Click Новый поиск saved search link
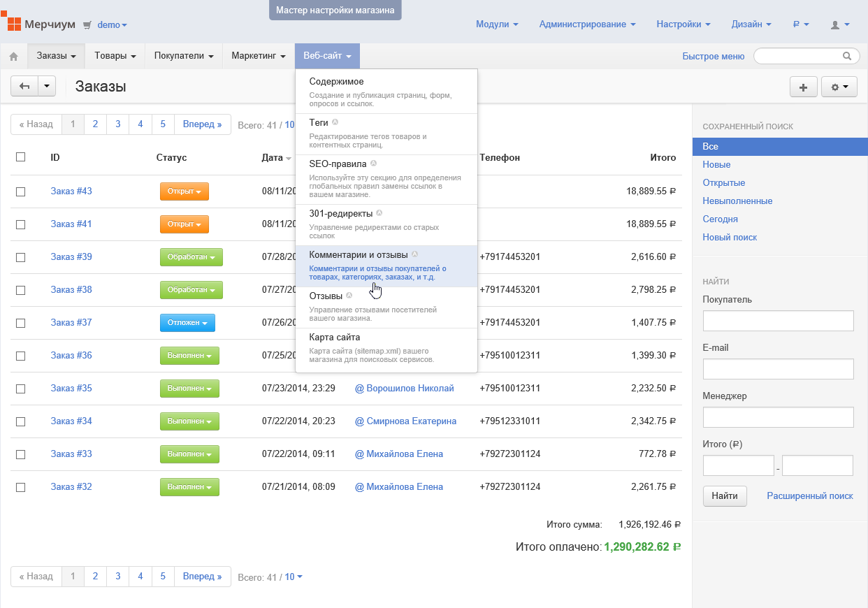The image size is (868, 608). click(730, 238)
